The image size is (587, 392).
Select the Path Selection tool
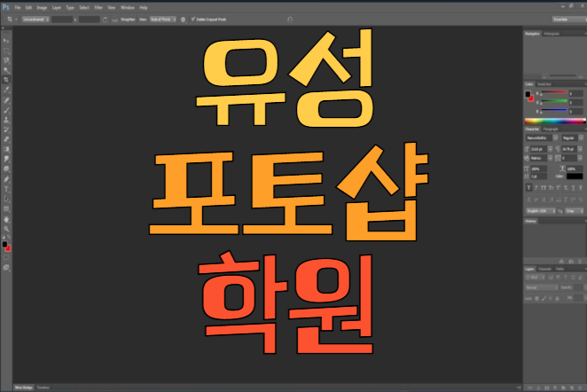pos(6,199)
